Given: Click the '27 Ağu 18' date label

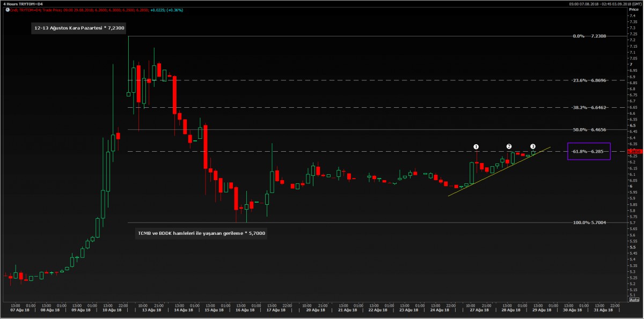Looking at the screenshot, I should tap(479, 310).
